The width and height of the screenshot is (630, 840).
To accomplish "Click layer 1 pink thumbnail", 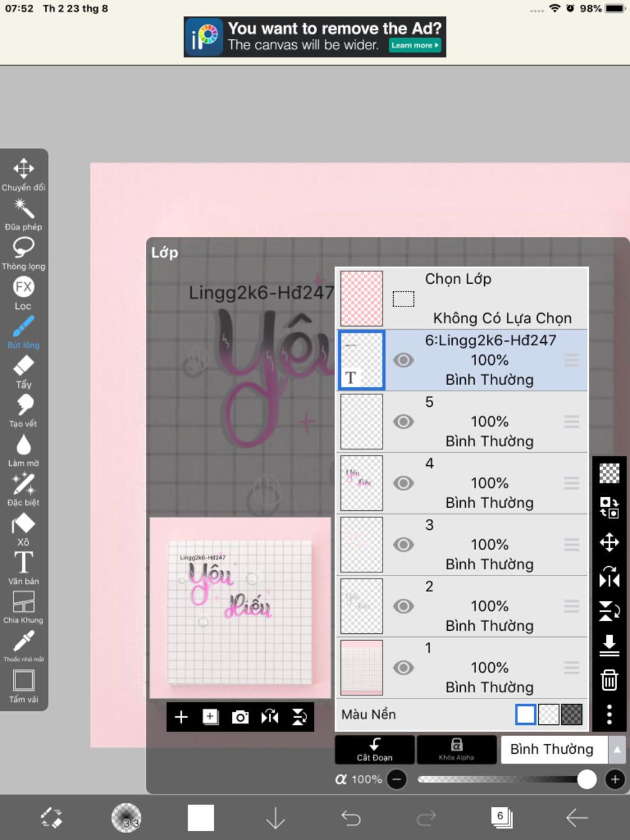I will coord(362,668).
